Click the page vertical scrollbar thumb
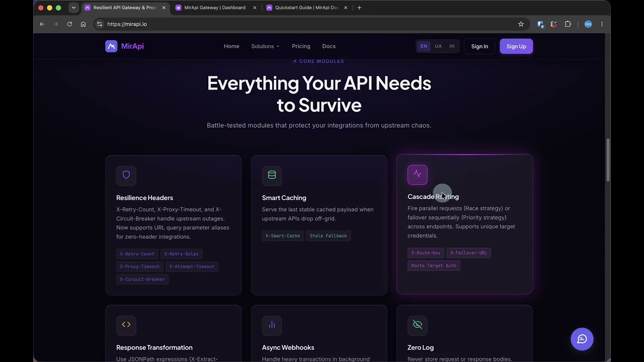Image resolution: width=644 pixels, height=362 pixels. point(607,160)
